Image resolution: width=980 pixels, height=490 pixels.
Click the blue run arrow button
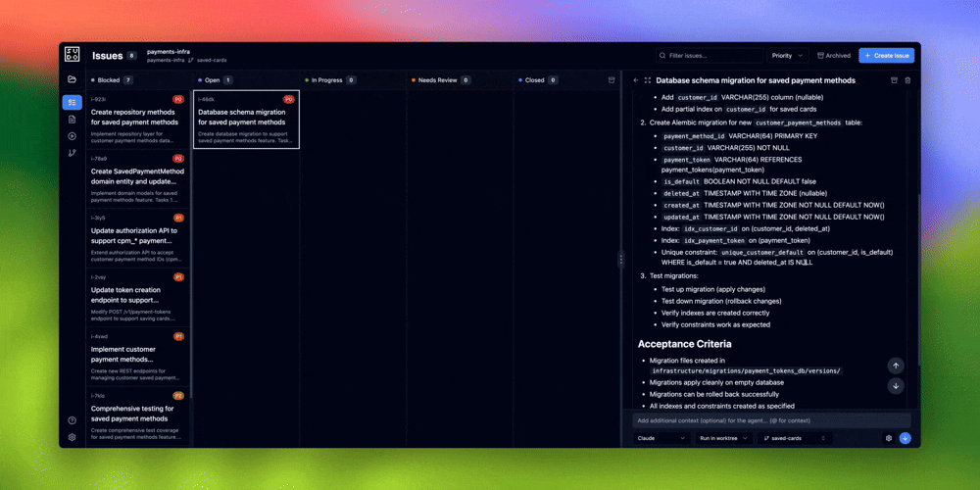(905, 438)
